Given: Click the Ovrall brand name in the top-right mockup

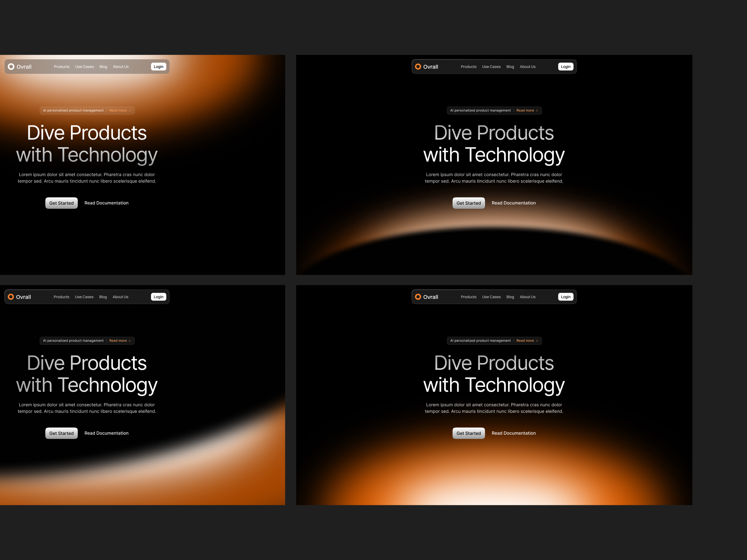Looking at the screenshot, I should (430, 67).
